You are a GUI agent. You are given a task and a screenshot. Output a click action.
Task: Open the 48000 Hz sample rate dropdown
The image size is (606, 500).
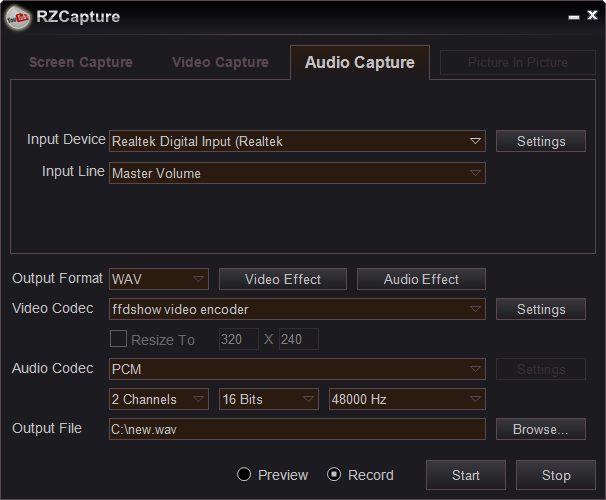tap(407, 399)
